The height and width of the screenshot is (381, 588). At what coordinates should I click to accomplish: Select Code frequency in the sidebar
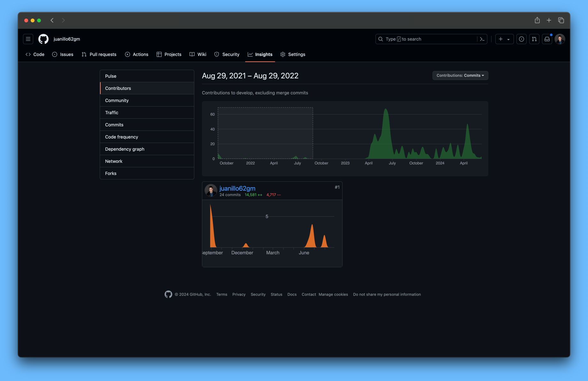coord(121,137)
